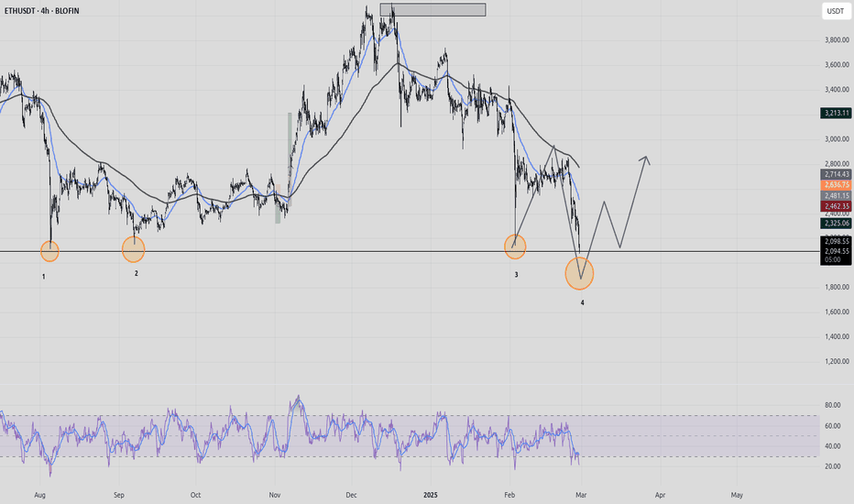Select the red 2,462.35 price label
Viewport: 854px width, 504px height.
point(836,206)
